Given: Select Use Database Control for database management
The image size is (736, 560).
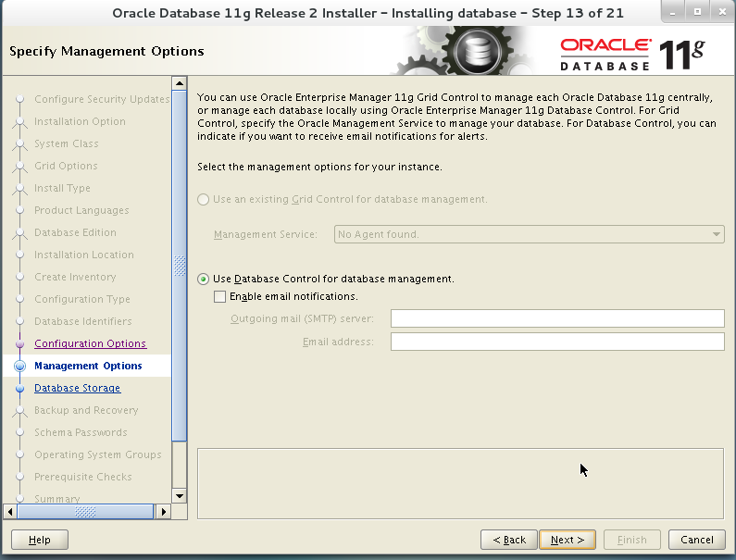Looking at the screenshot, I should (x=204, y=280).
